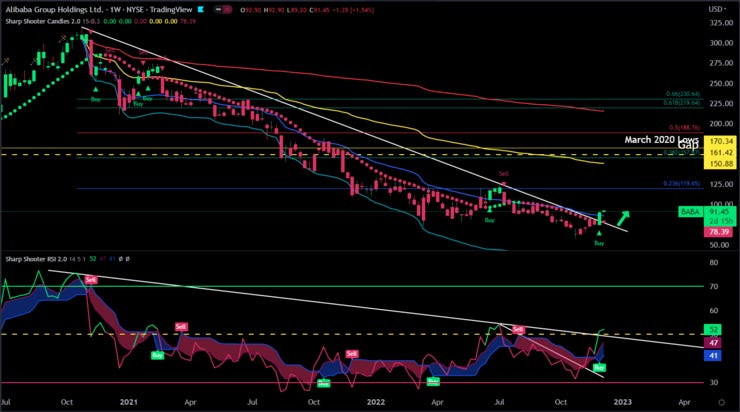This screenshot has height=412, width=740.
Task: Click the 2022 label on the time axis
Action: [376, 402]
